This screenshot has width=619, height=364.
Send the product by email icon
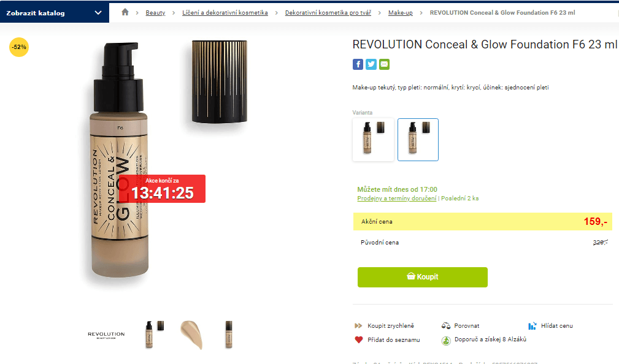(383, 64)
